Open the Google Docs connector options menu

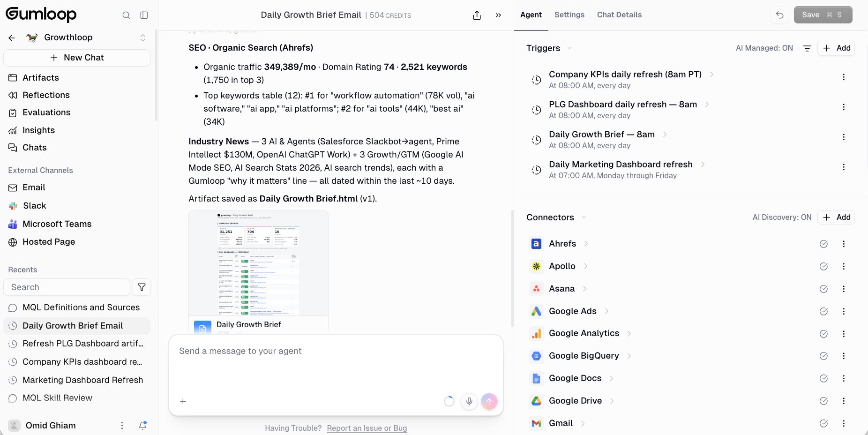tap(844, 378)
